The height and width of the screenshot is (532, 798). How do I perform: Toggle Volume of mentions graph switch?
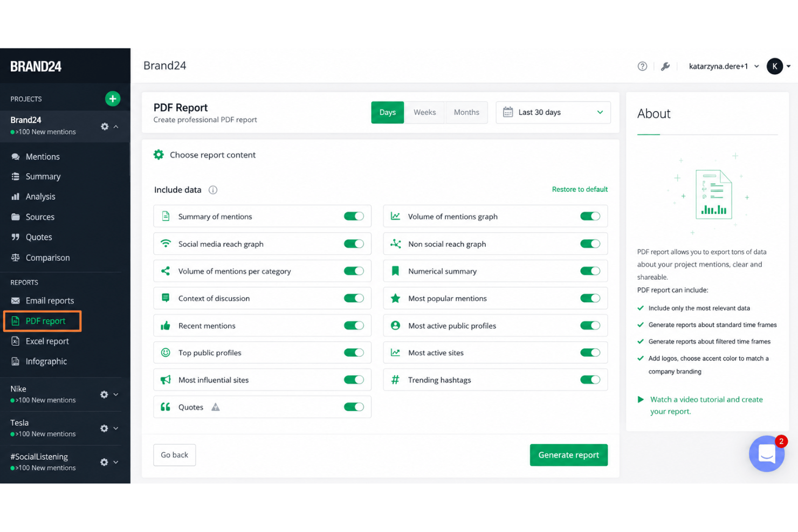pos(590,216)
